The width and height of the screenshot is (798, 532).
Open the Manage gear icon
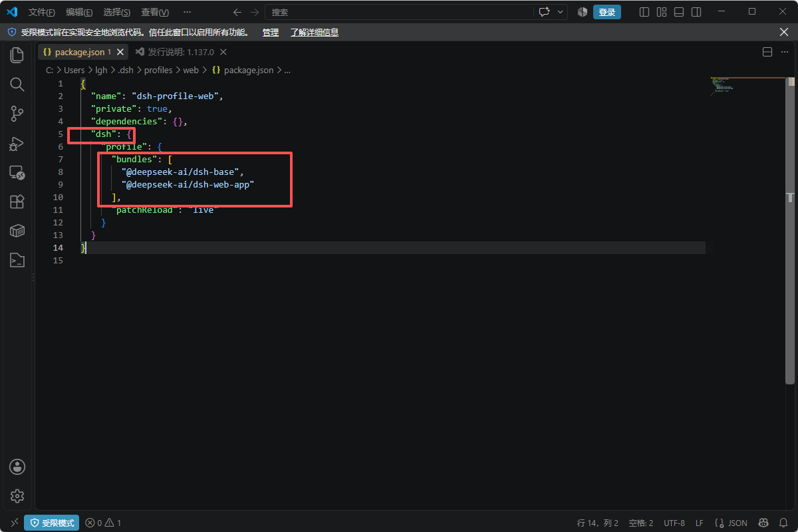[17, 496]
